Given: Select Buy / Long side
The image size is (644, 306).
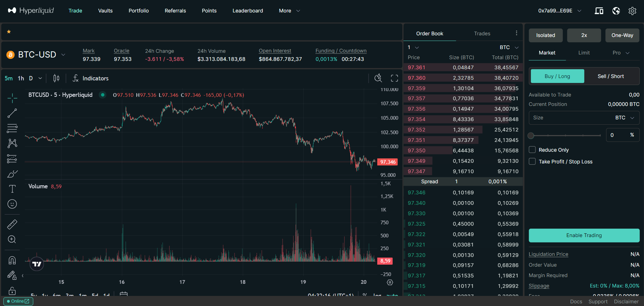Looking at the screenshot, I should 557,76.
